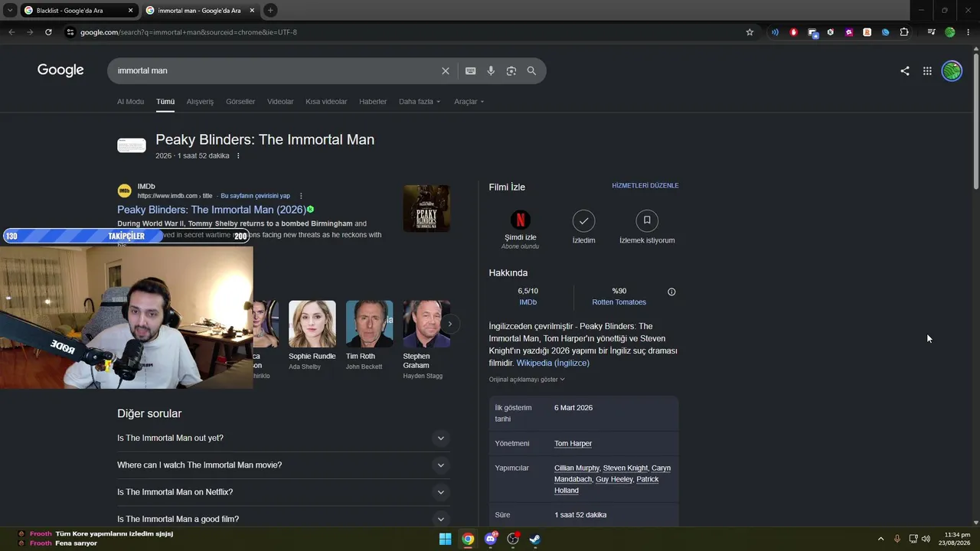Open a new Chrome tab
This screenshot has height=551, width=980.
pos(270,10)
